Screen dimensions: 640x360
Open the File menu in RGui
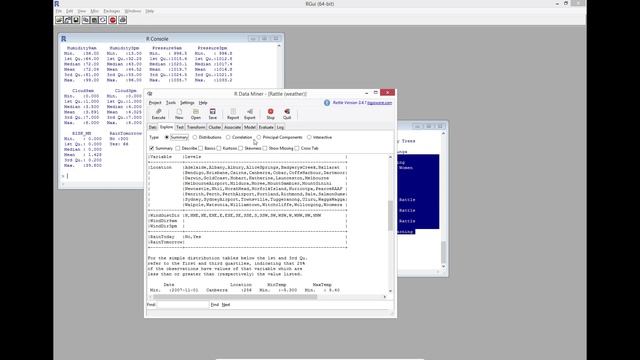click(59, 11)
